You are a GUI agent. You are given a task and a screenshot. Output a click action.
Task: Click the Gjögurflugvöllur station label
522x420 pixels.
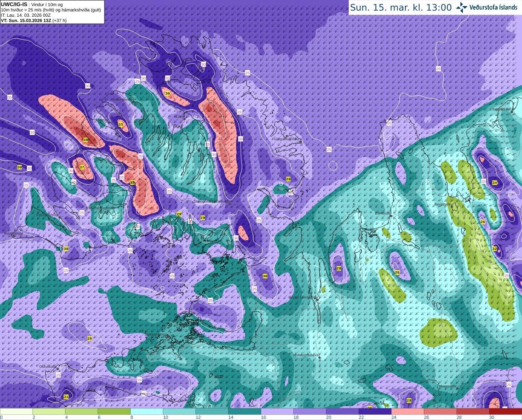click(x=288, y=139)
